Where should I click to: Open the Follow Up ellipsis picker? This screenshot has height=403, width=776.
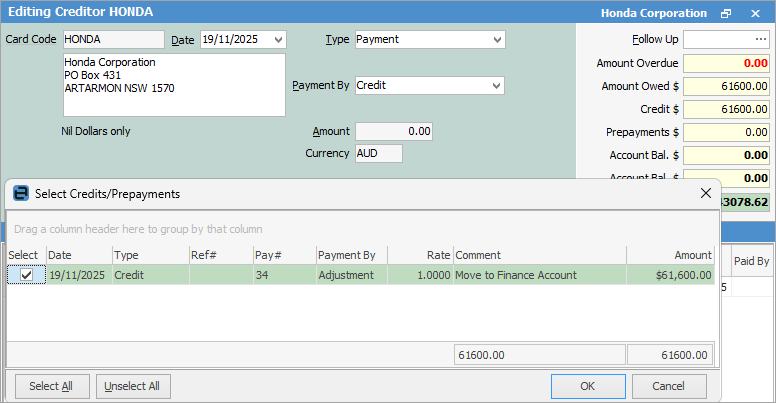click(x=761, y=40)
